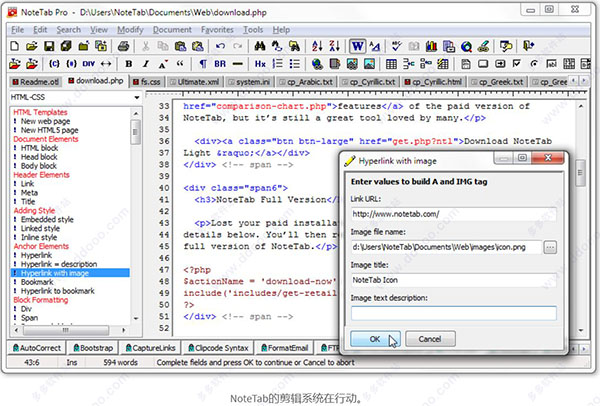This screenshot has height=406, width=600.
Task: Sort lines descending with the Z-A icon
Action: pos(334,46)
